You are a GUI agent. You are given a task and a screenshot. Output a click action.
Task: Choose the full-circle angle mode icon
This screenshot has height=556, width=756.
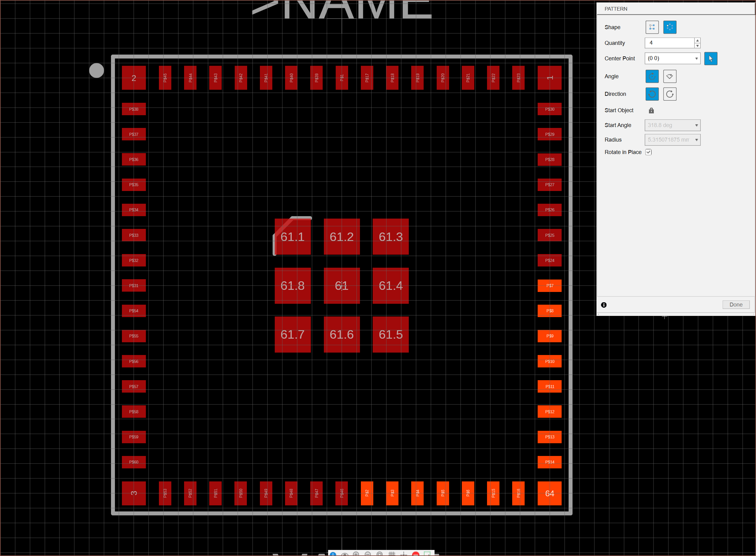point(652,76)
